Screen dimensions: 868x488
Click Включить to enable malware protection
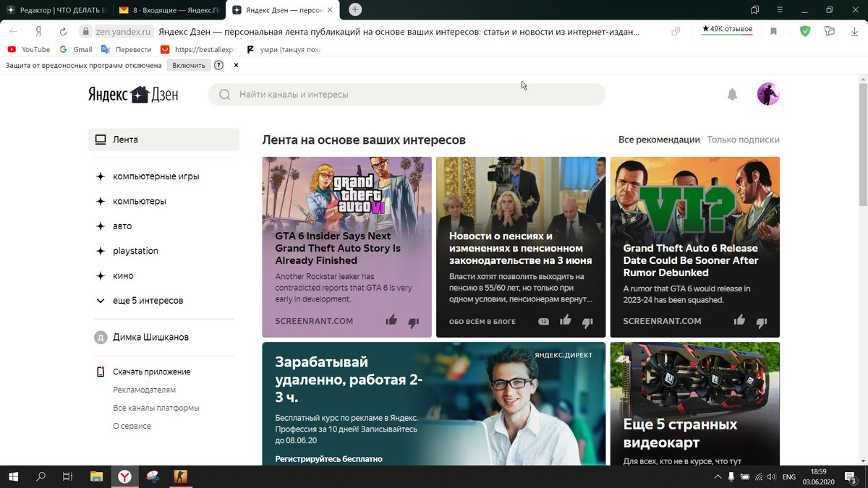pyautogui.click(x=188, y=65)
